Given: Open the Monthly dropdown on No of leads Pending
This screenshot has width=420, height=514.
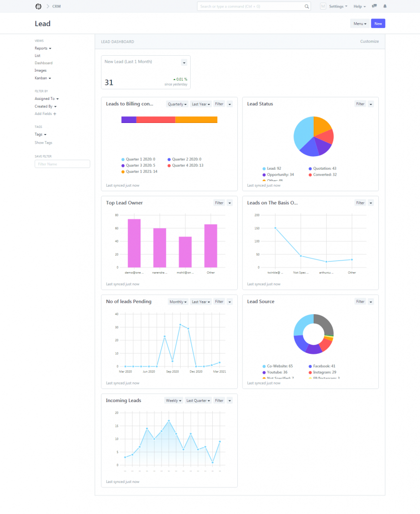Looking at the screenshot, I should [x=178, y=302].
